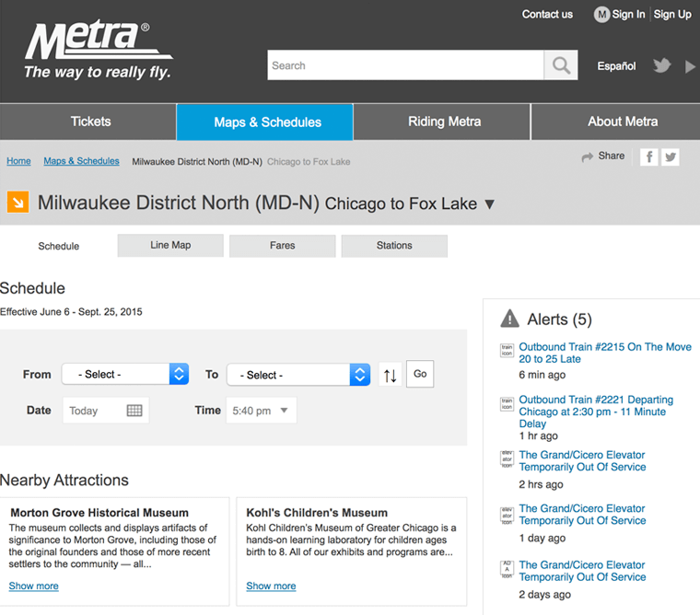Click the Alerts warning triangle icon
Viewport: 700px width, 615px height.
(509, 319)
